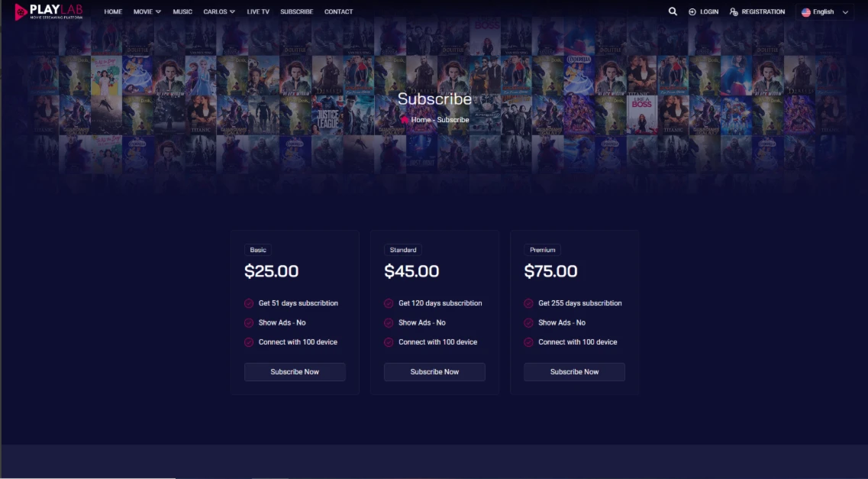
Task: Click checkmark icon beside 51 days subscription
Action: click(249, 303)
